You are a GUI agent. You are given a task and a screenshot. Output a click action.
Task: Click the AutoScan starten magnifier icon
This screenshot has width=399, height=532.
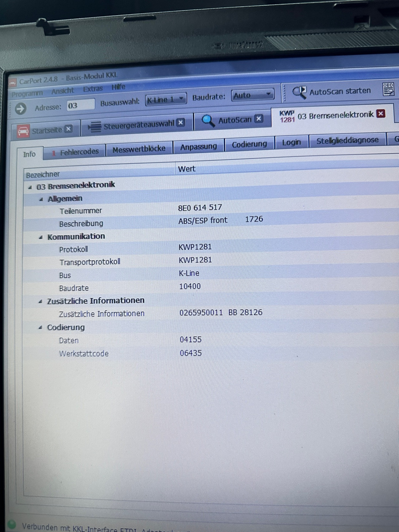pos(299,92)
